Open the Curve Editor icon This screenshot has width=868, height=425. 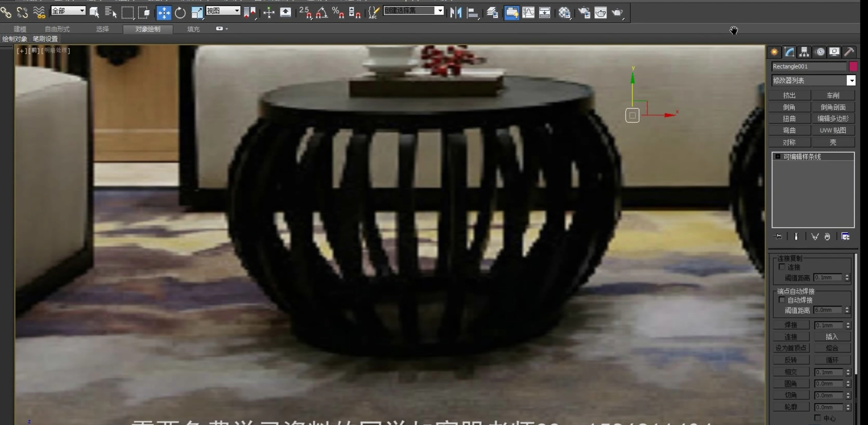point(528,13)
